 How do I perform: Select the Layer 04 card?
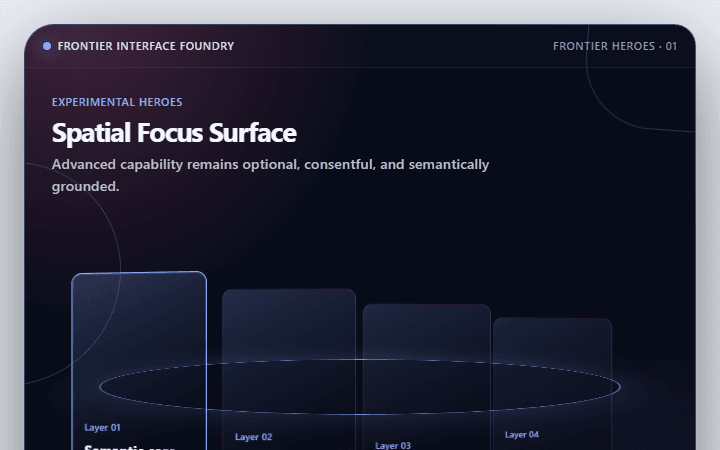coord(552,384)
